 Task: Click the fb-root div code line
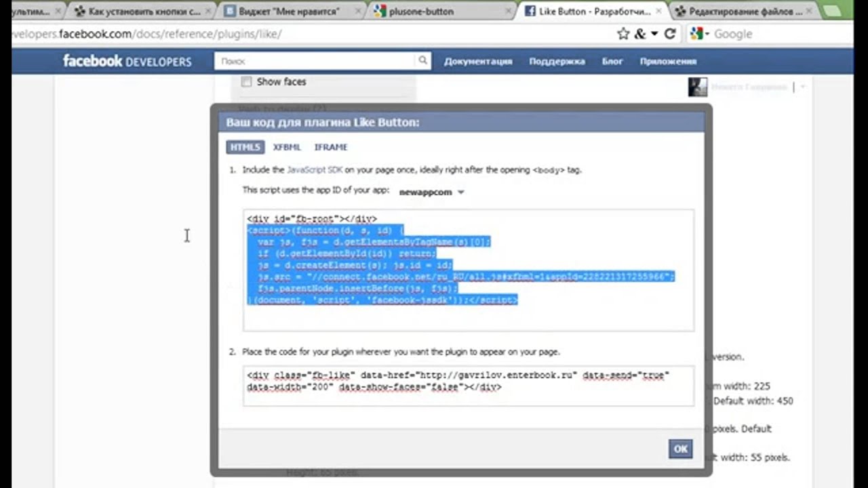click(312, 219)
